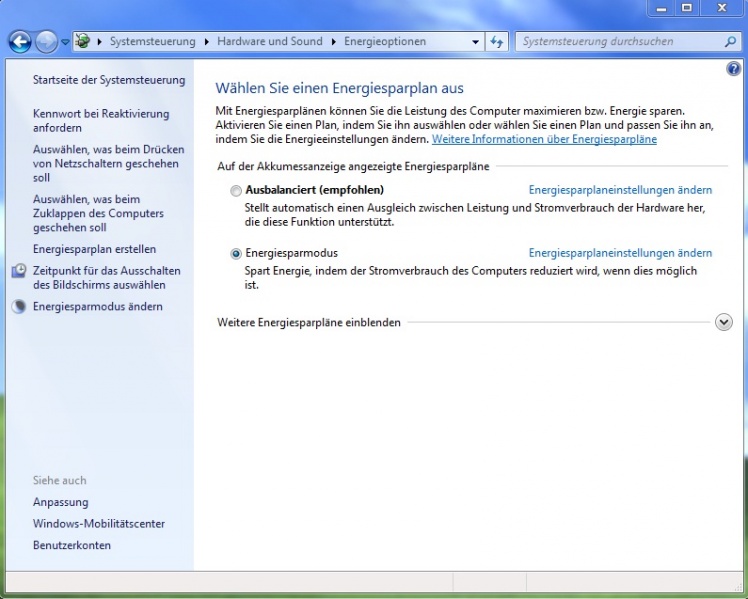Minimize the Energieoptionen window

[661, 8]
